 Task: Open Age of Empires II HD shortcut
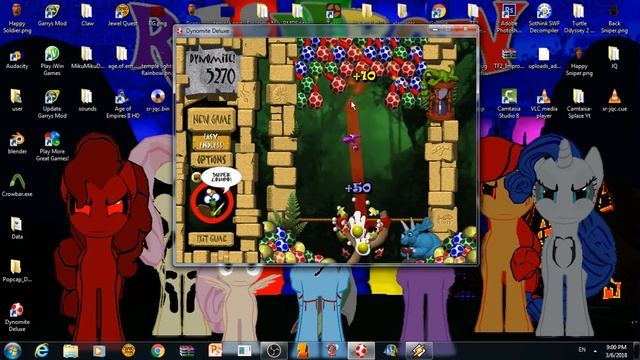point(122,104)
